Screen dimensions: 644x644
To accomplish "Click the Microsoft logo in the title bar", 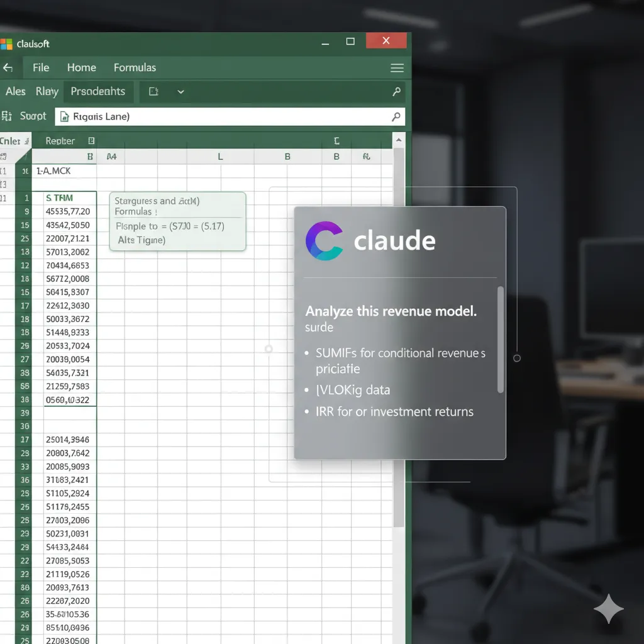I will click(6, 44).
